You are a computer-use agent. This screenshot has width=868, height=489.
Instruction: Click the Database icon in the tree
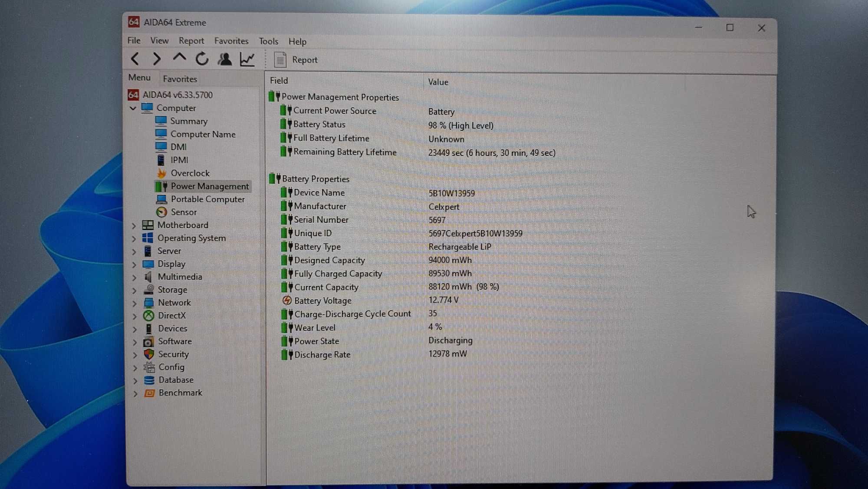(149, 380)
